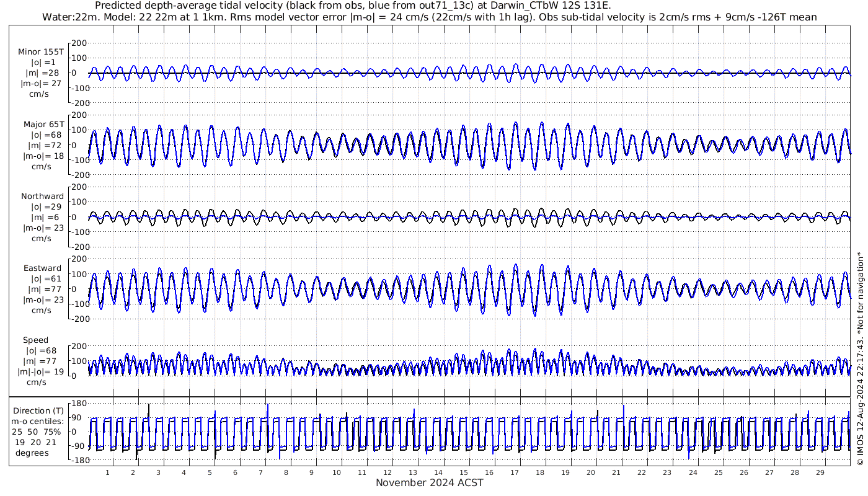Click day tick label '24' on date axis
Image resolution: width=868 pixels, height=496 pixels.
[x=693, y=472]
